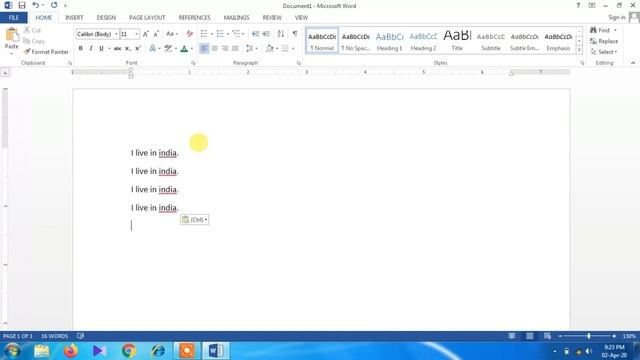
Task: Toggle Italic formatting
Action: (x=91, y=49)
